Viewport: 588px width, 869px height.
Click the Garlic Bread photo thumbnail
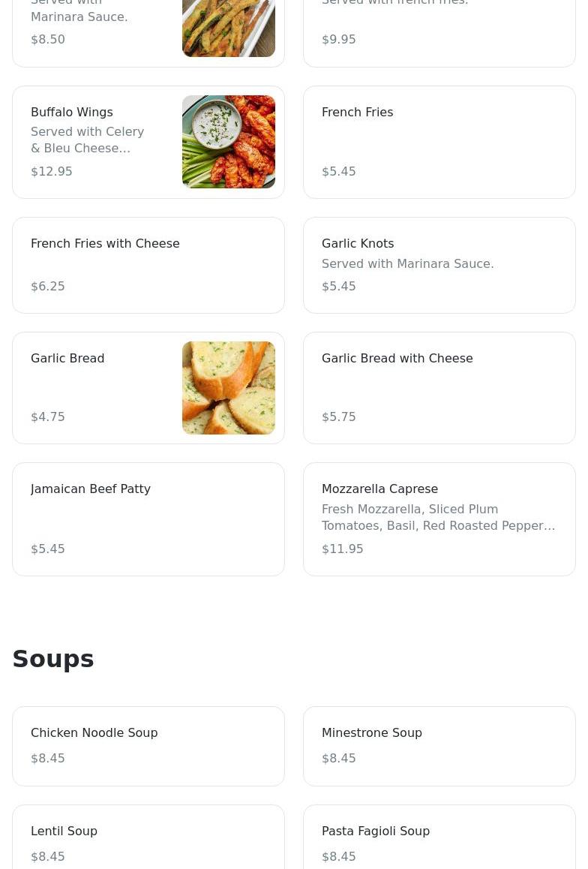pos(228,388)
